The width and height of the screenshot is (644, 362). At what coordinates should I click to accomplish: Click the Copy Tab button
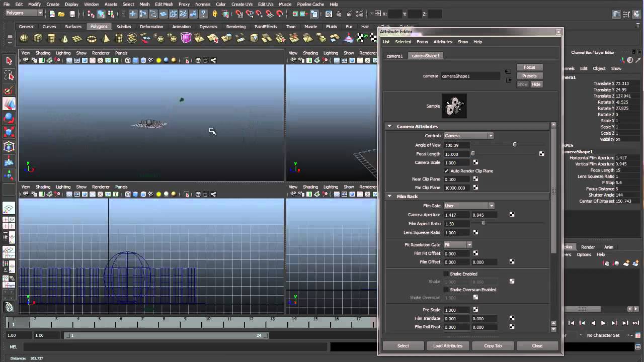tap(493, 346)
